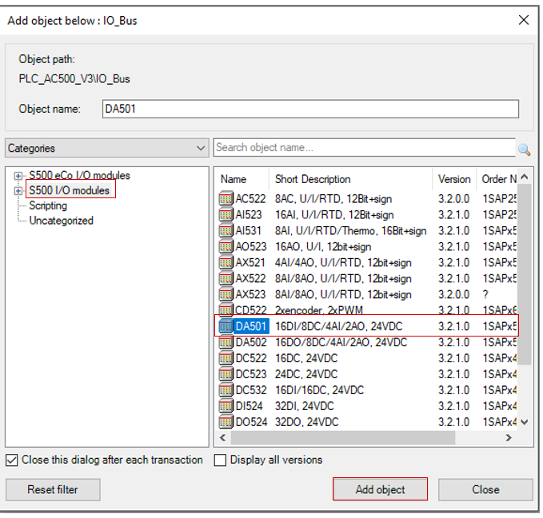The width and height of the screenshot is (543, 518).
Task: Select '16DI/16DC, 24VDC' description text
Action: click(x=319, y=391)
